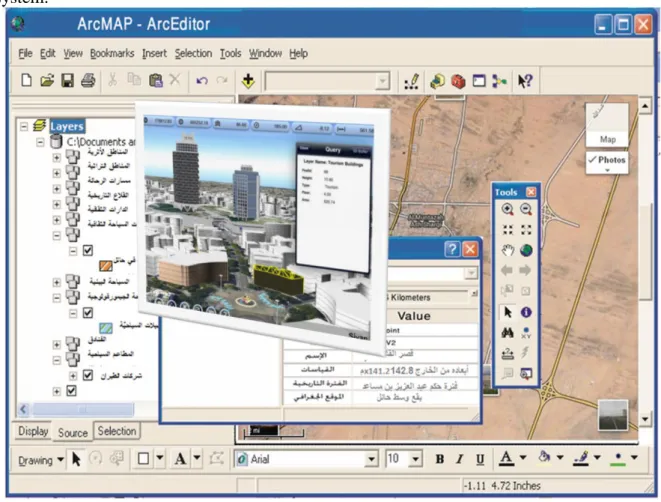Open the Bookmarks menu
Screen dimensions: 661x502
click(112, 54)
